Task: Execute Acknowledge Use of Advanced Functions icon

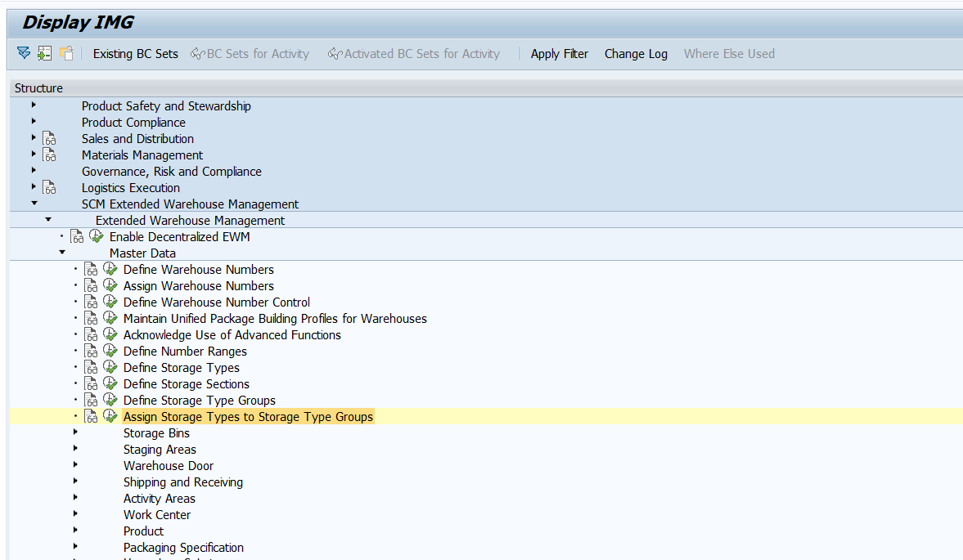Action: tap(110, 334)
